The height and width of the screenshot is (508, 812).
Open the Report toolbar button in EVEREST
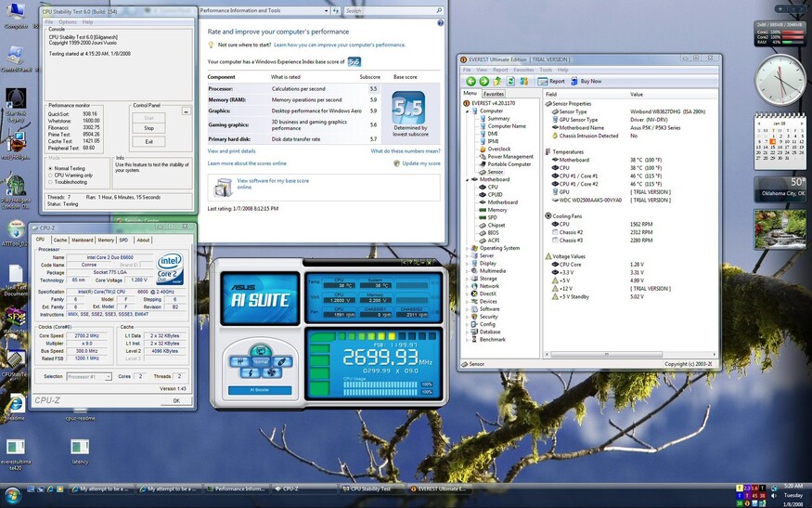point(551,82)
